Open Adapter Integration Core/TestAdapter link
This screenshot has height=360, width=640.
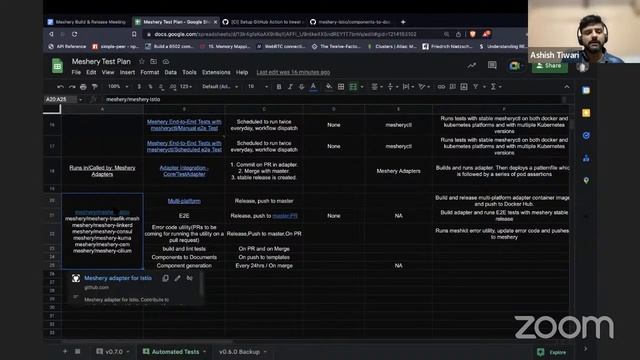(184, 171)
